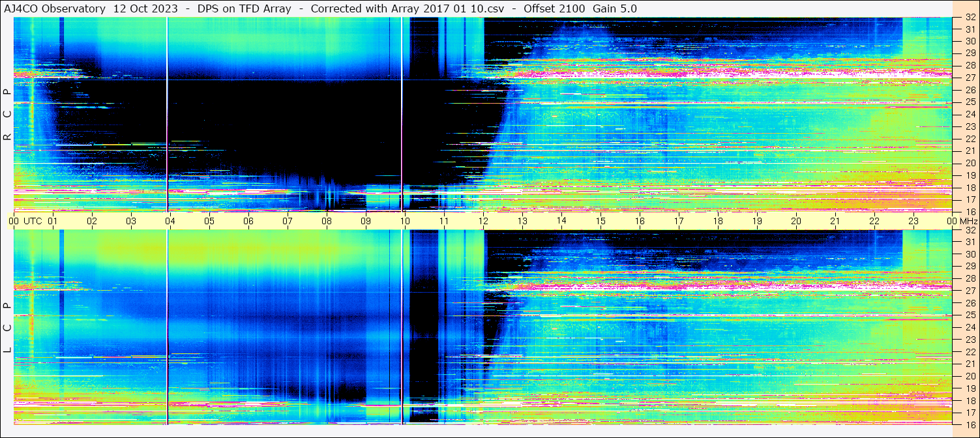Click the 08 hour time marker
The image size is (980, 438).
pos(326,221)
